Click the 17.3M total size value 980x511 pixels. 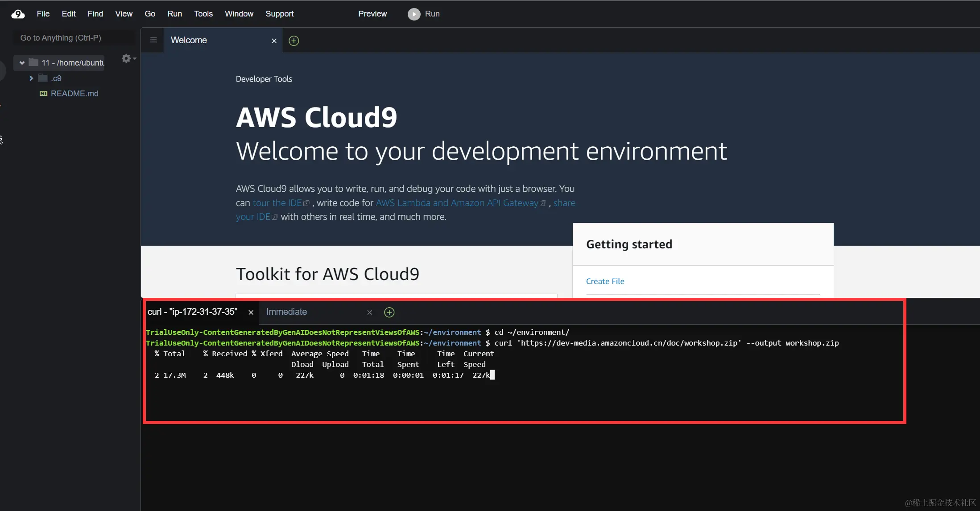click(174, 375)
